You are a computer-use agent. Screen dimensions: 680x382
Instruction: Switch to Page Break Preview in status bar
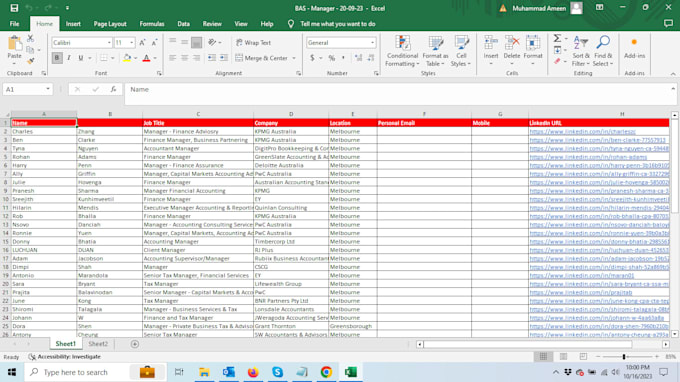583,356
